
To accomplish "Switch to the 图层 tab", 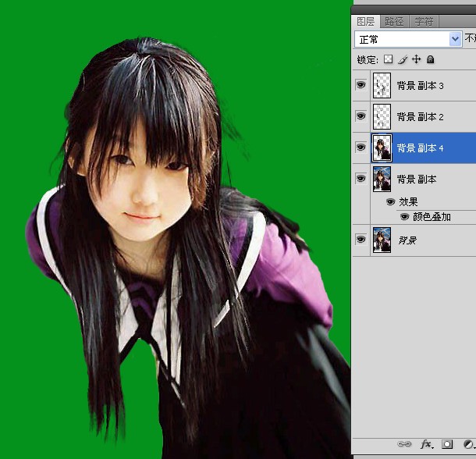I will click(x=365, y=22).
